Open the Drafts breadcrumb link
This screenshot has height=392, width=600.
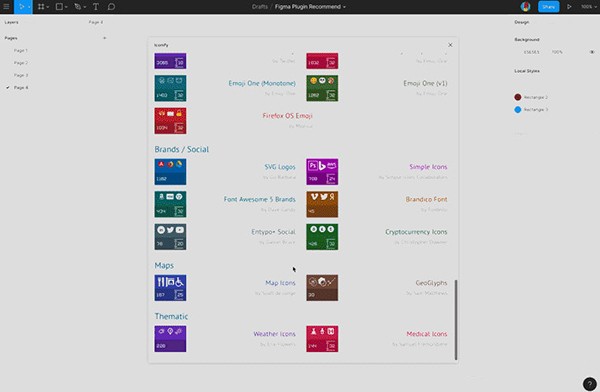260,7
